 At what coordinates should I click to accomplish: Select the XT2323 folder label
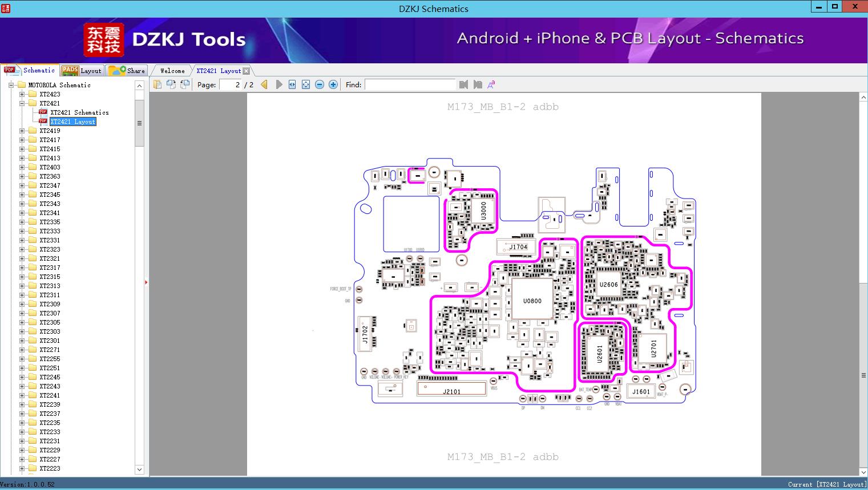point(50,249)
